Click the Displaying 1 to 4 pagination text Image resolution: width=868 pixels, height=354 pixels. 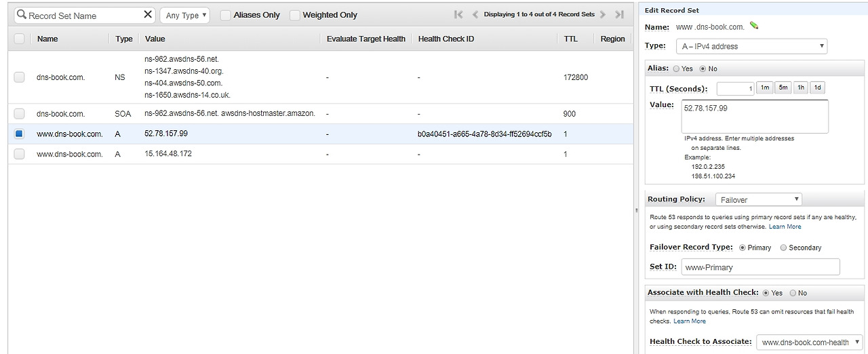coord(539,14)
